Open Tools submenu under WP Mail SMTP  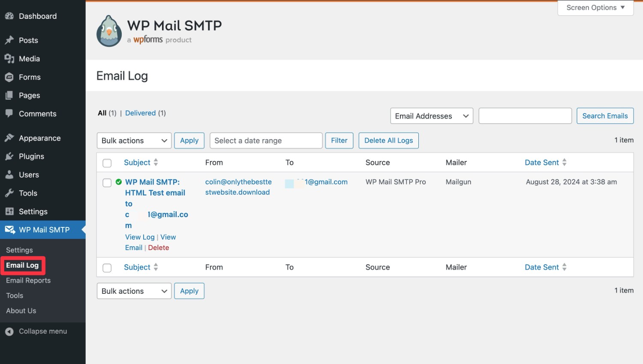15,295
